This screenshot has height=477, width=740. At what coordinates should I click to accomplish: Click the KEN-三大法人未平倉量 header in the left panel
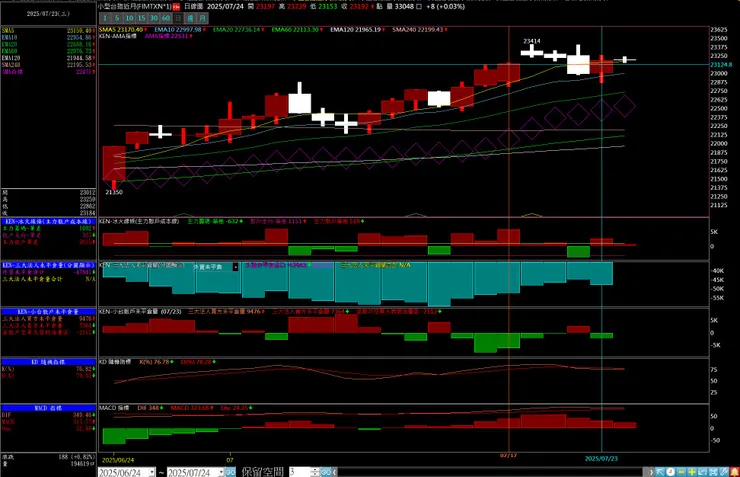[x=48, y=265]
